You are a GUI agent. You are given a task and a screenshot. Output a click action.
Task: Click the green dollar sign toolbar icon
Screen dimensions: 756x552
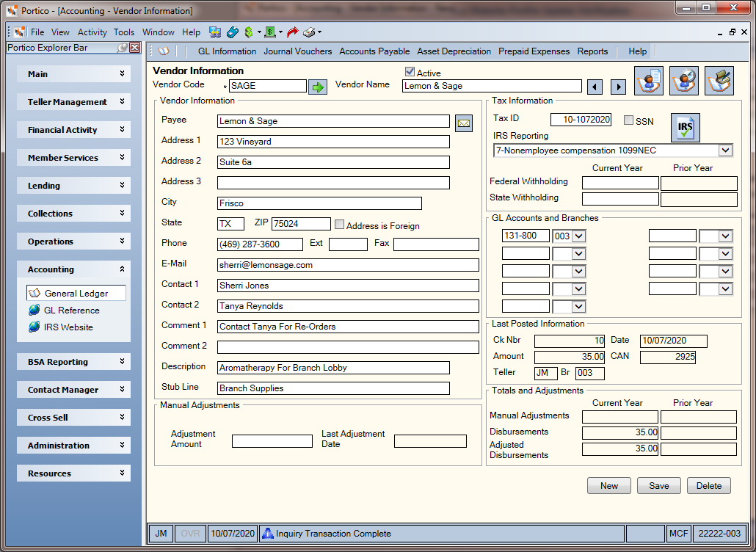(x=249, y=32)
